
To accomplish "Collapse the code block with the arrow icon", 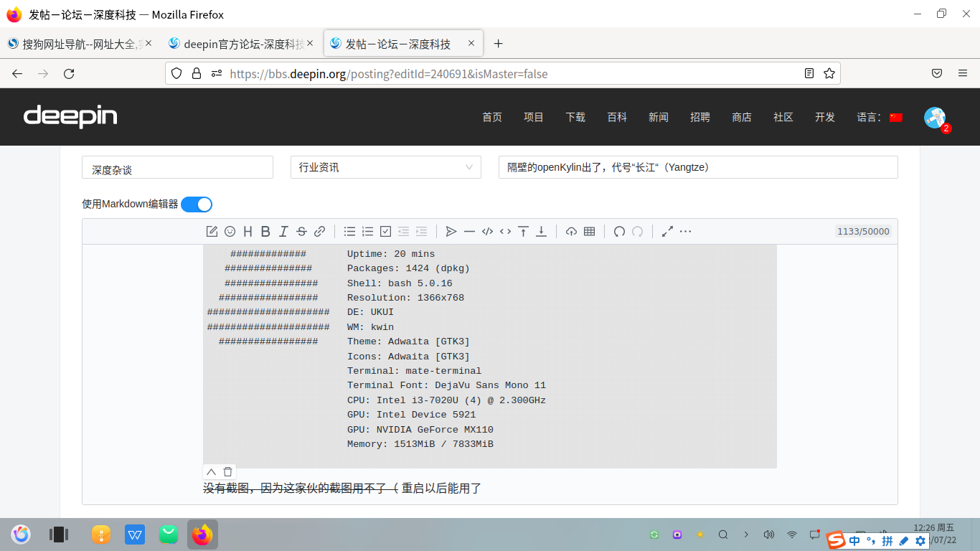I will [210, 471].
